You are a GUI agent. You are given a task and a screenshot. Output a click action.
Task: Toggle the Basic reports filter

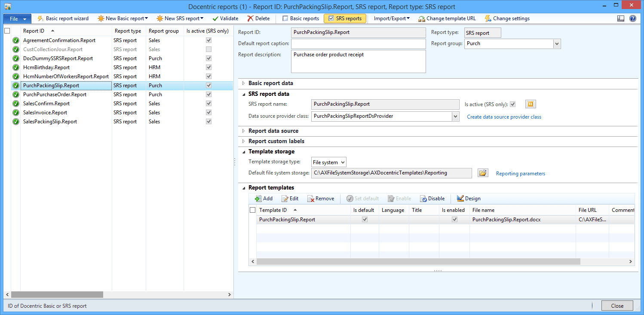coord(301,18)
